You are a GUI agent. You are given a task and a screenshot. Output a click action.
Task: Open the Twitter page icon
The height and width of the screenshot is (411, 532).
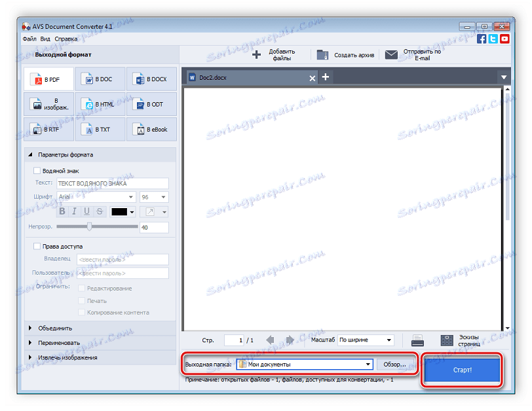tap(493, 39)
